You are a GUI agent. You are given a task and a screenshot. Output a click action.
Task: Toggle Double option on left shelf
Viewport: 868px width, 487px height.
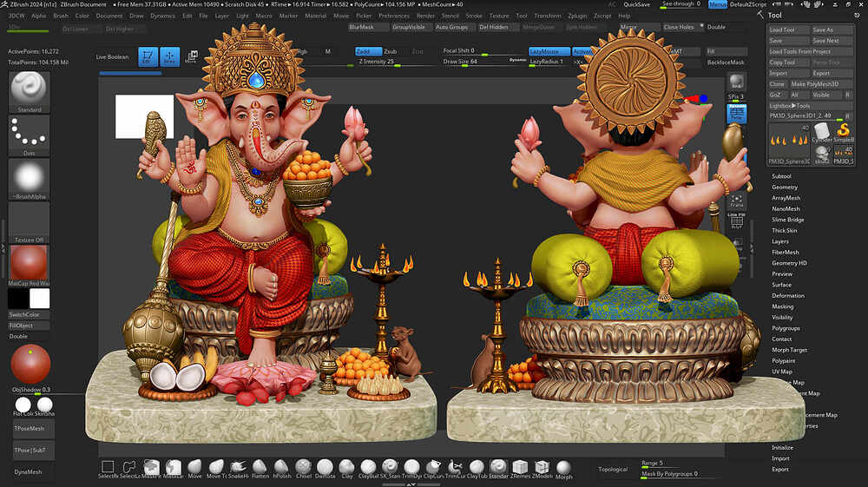tap(18, 336)
